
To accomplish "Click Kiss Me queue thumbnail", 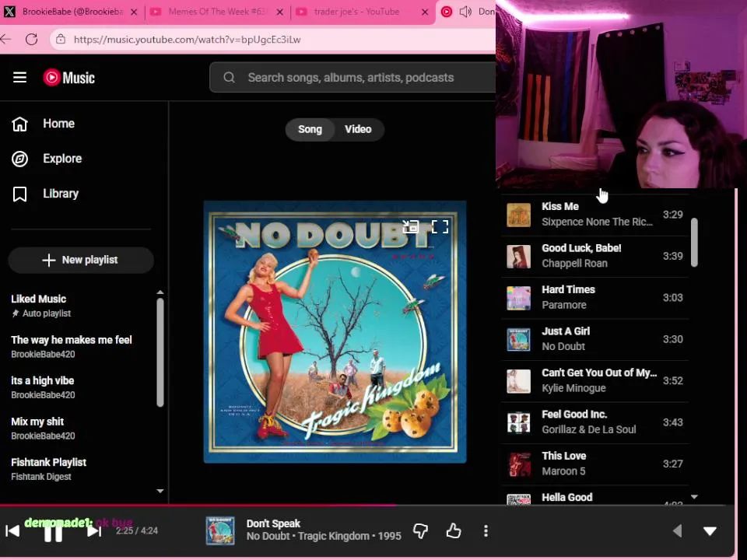I will (518, 215).
